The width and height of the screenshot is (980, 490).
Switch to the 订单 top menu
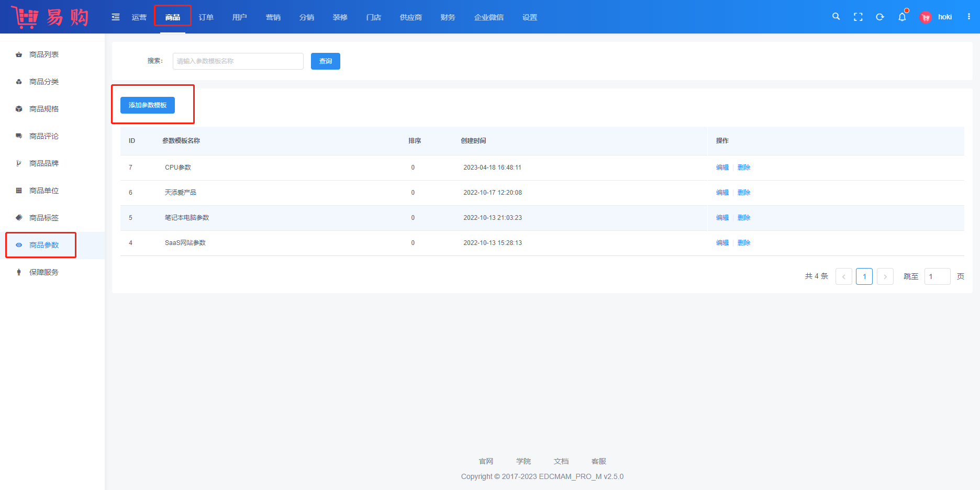pos(206,17)
